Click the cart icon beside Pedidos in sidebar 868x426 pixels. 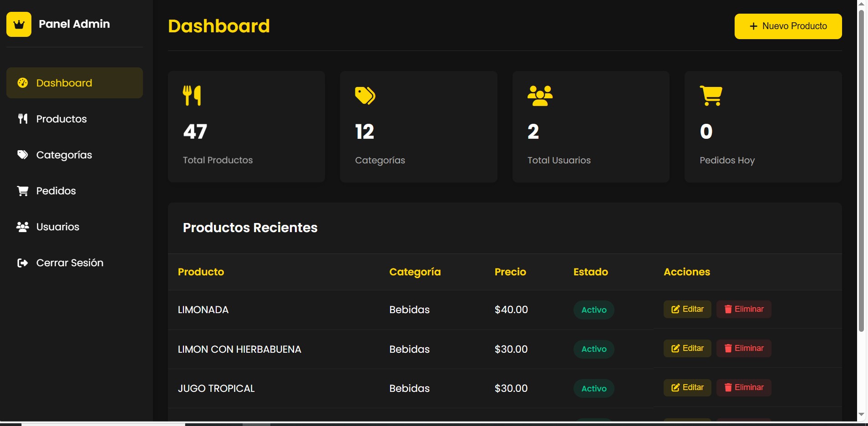coord(22,191)
